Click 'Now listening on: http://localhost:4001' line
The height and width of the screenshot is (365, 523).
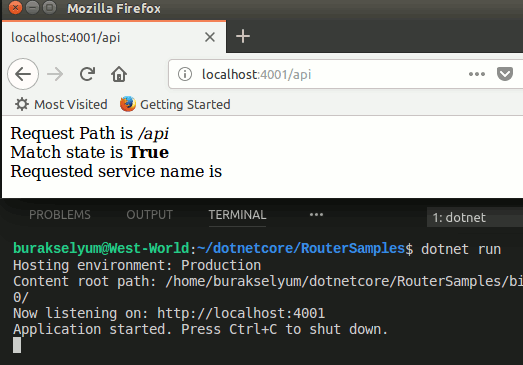(x=169, y=313)
